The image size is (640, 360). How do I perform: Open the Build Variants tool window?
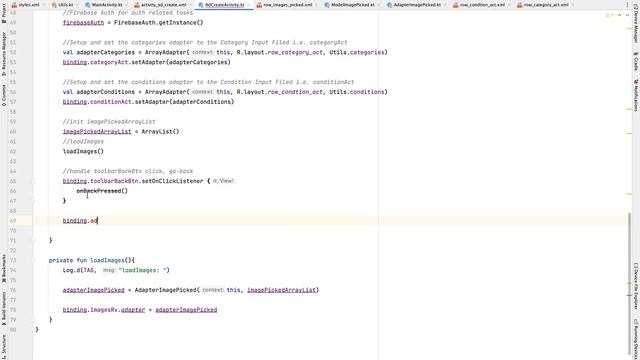pyautogui.click(x=4, y=309)
